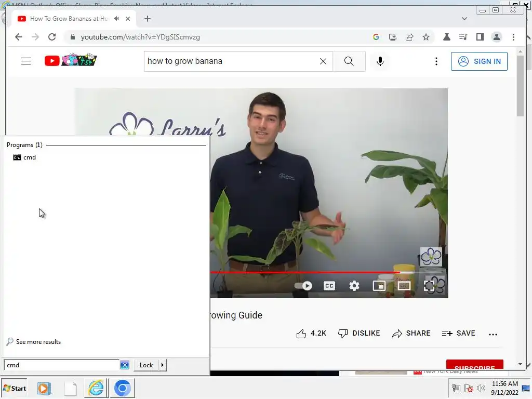Screen dimensions: 532x399
Task: Click the forward navigation arrow
Action: pyautogui.click(x=35, y=37)
